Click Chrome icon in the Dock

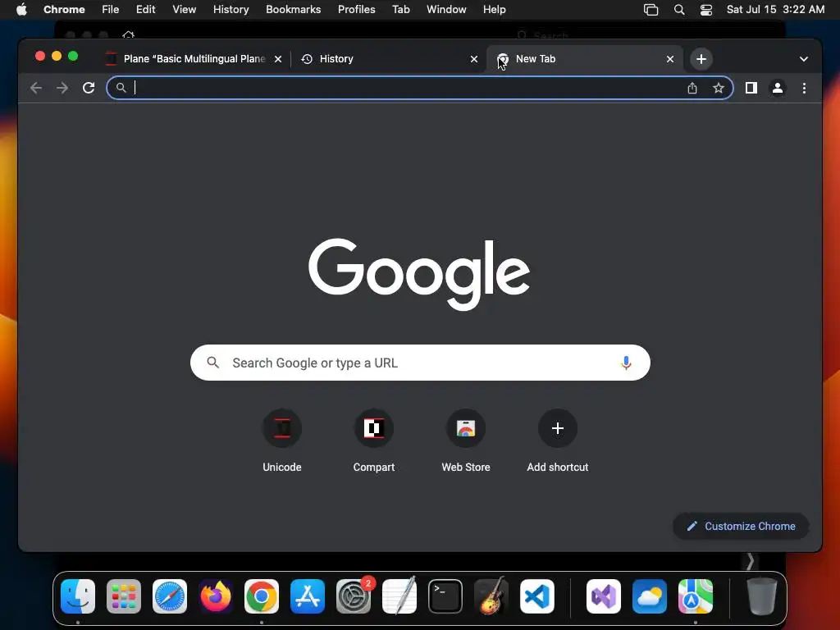262,596
